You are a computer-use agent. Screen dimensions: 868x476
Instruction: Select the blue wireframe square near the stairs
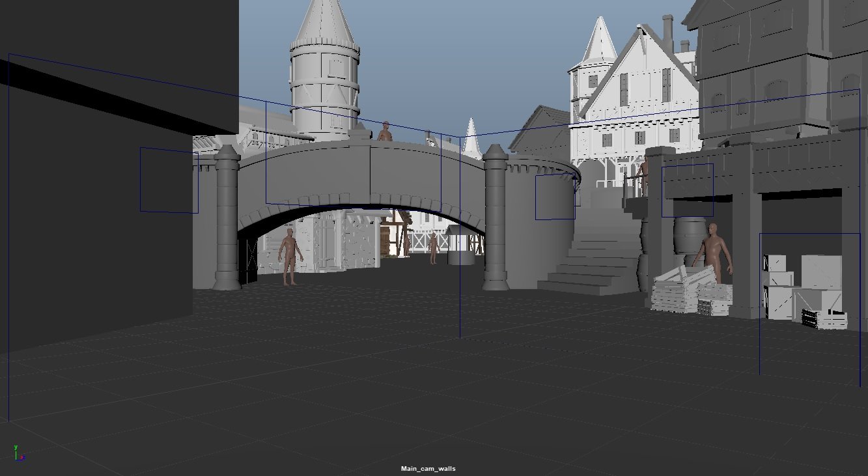point(555,197)
